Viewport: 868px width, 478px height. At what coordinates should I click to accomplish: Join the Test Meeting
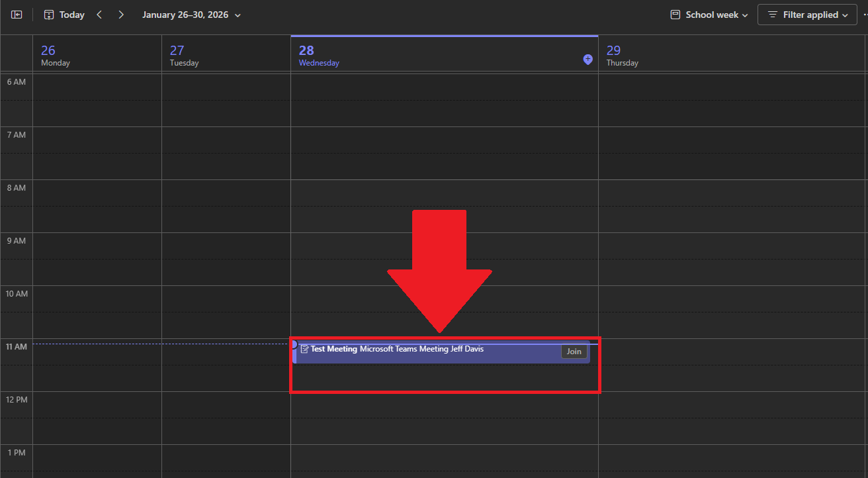coord(574,352)
